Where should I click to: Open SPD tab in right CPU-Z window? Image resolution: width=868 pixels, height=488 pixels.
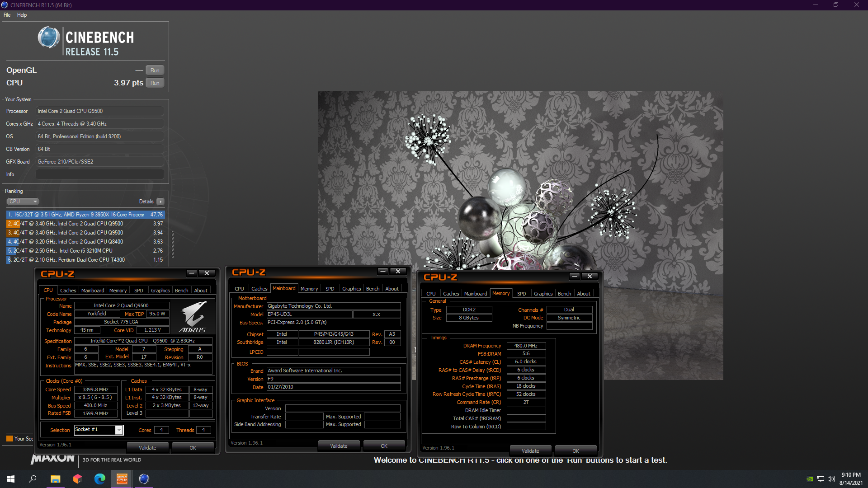click(522, 294)
